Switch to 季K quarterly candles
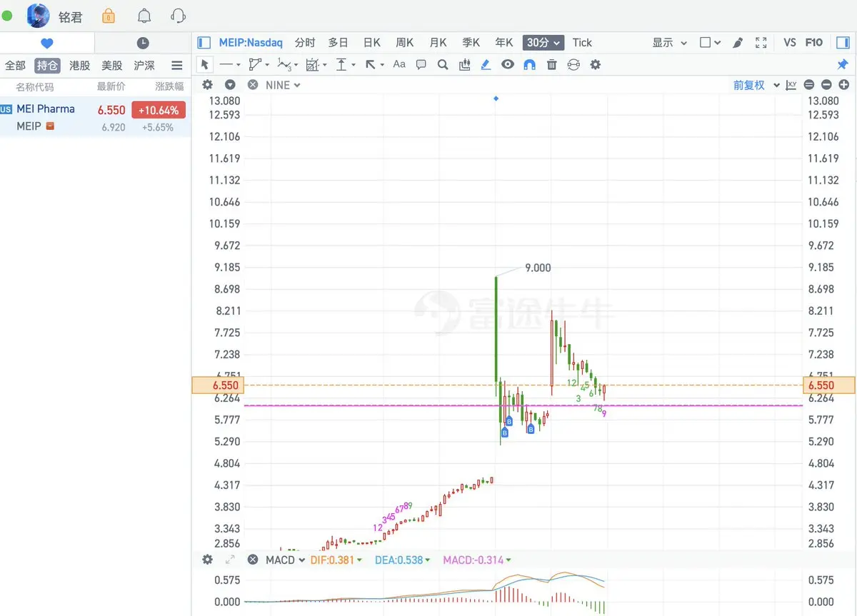 (471, 43)
